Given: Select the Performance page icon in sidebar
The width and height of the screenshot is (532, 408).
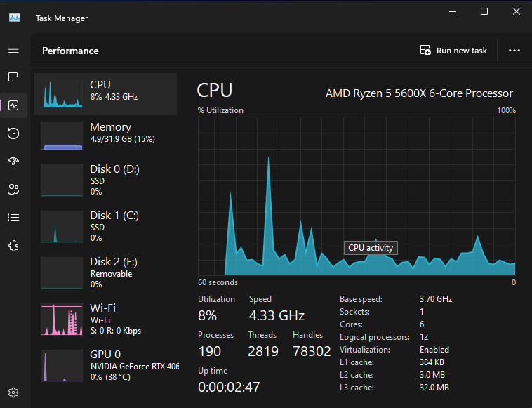Looking at the screenshot, I should point(13,105).
